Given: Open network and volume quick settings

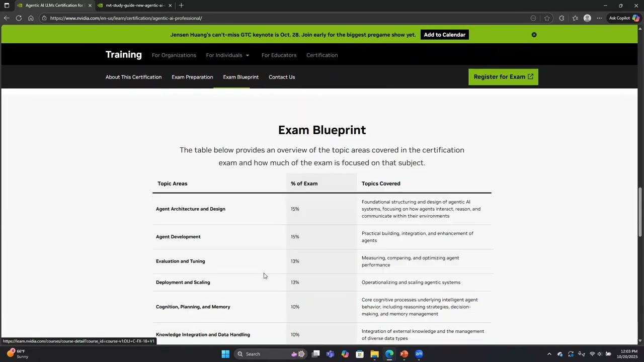Looking at the screenshot, I should 600,354.
